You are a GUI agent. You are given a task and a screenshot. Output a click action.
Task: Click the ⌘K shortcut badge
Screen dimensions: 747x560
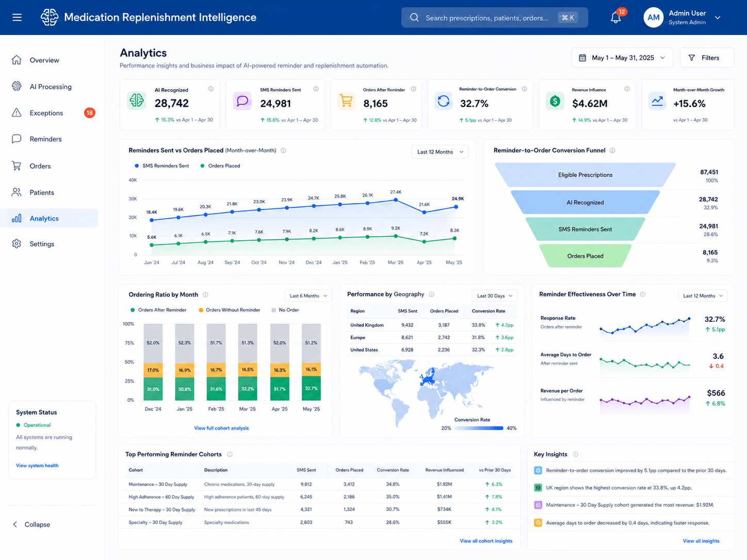coord(568,18)
